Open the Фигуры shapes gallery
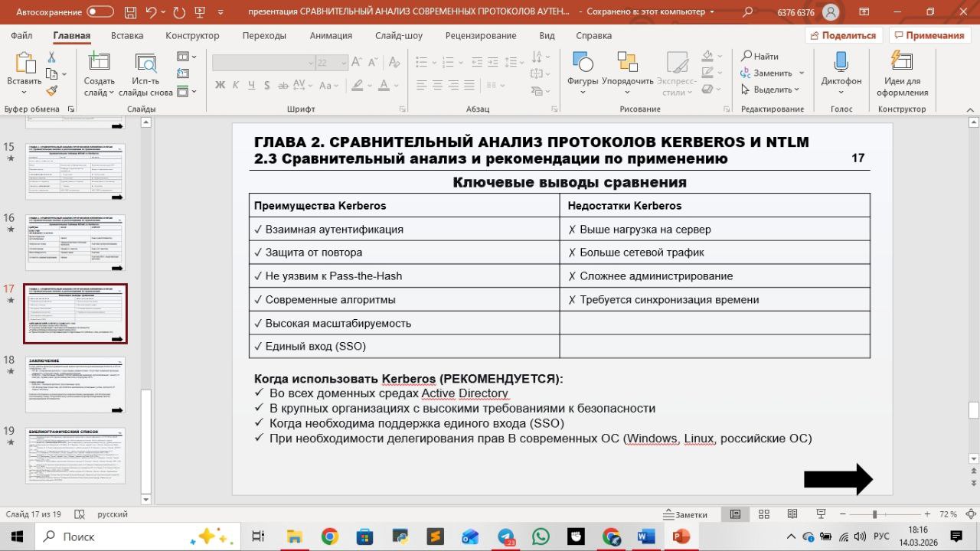The image size is (980, 551). [583, 75]
